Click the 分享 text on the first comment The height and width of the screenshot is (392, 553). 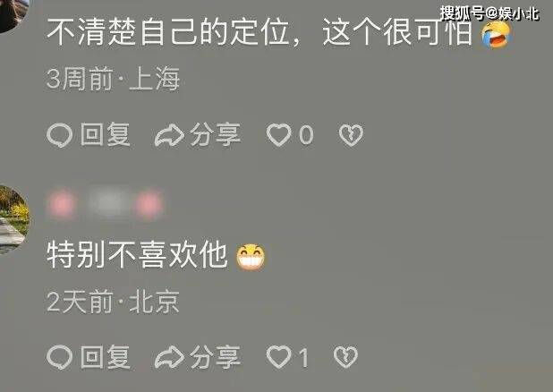215,134
